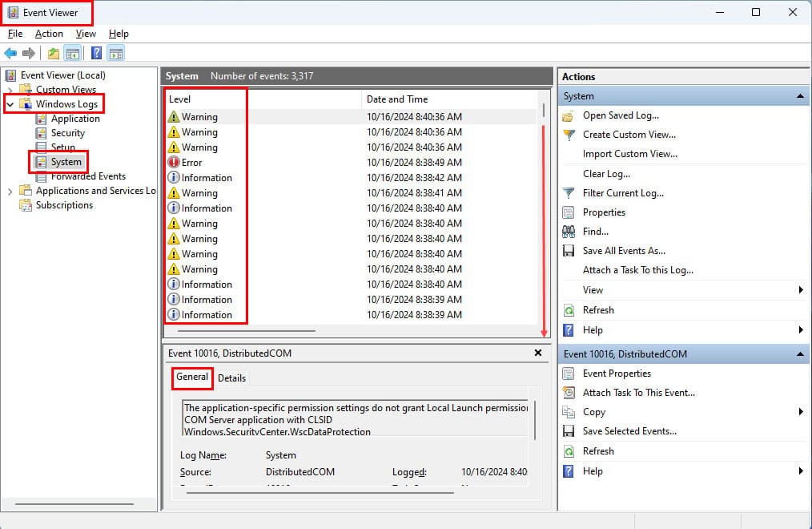The image size is (812, 529).
Task: Click Attach Task To This Event
Action: pyautogui.click(x=638, y=393)
